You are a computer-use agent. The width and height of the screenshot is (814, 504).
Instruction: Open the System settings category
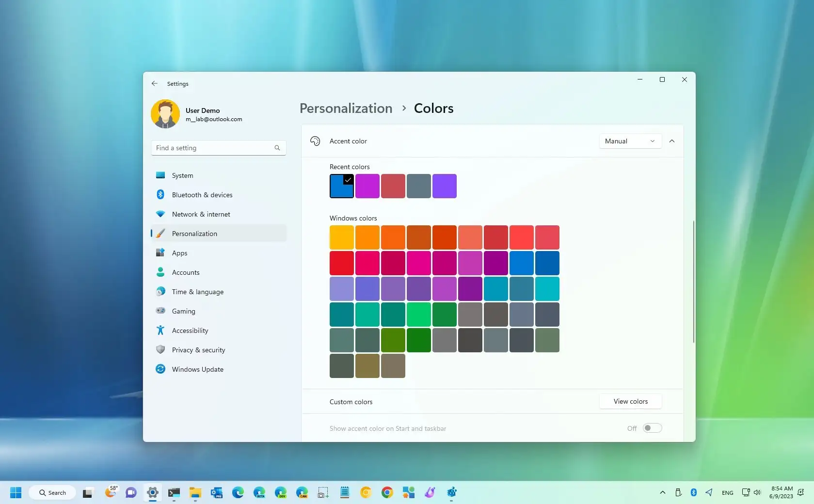pyautogui.click(x=183, y=175)
